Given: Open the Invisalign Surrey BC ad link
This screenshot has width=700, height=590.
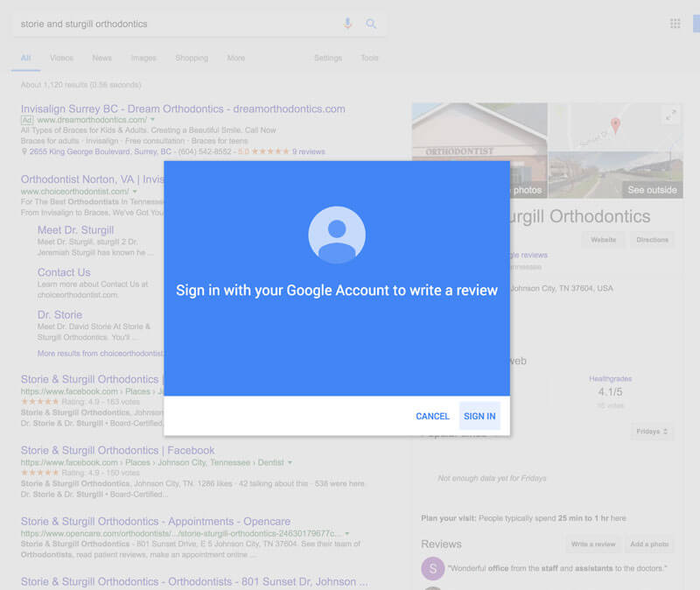Looking at the screenshot, I should 183,109.
